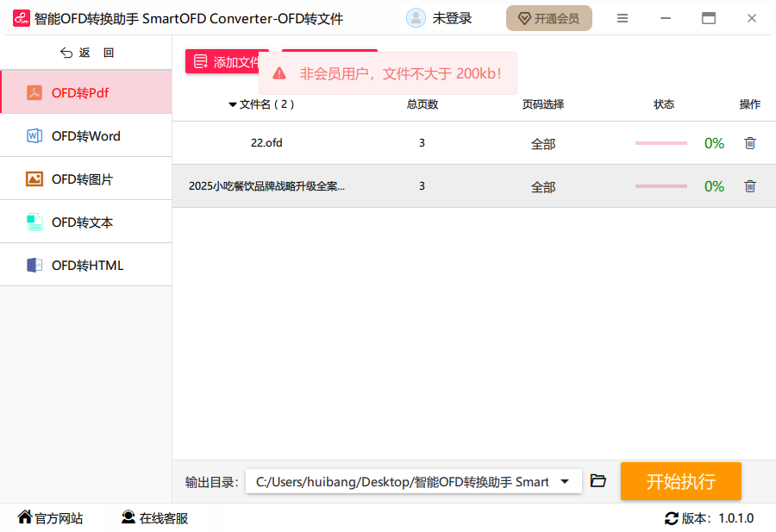Open page selection 全部 for 22.ofd
Viewport: 776px width, 532px height.
(542, 144)
